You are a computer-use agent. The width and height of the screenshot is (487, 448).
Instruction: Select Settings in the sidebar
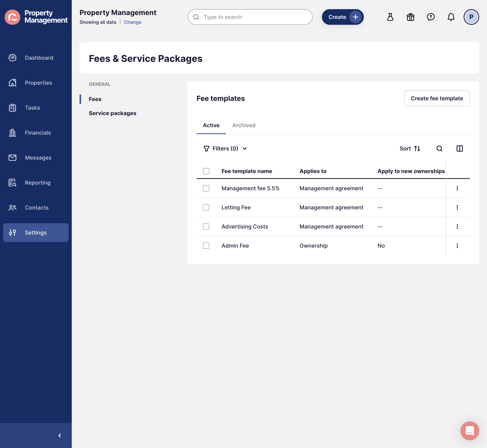click(x=36, y=232)
